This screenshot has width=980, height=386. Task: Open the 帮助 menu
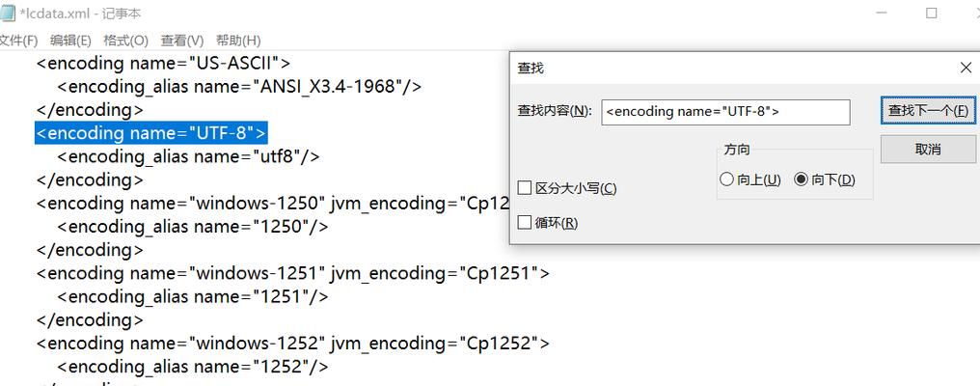(238, 41)
